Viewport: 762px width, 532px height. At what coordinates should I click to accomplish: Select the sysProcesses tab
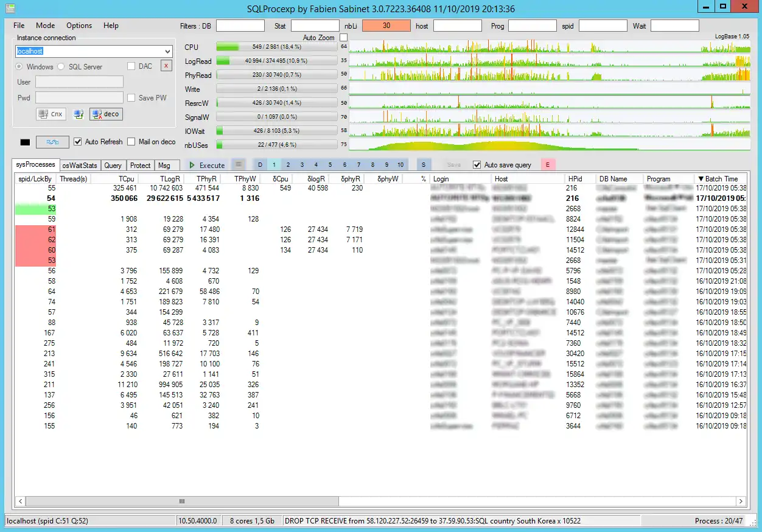tap(35, 164)
